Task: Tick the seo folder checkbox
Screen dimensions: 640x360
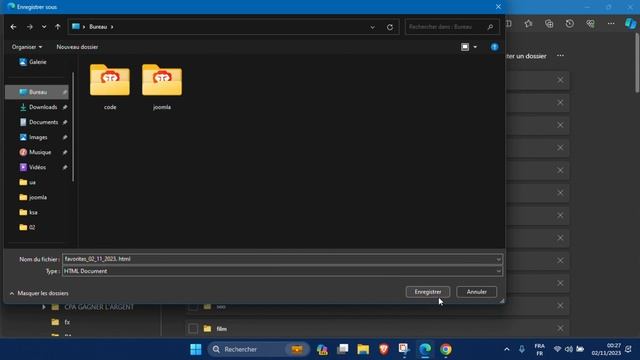Action: pos(193,307)
